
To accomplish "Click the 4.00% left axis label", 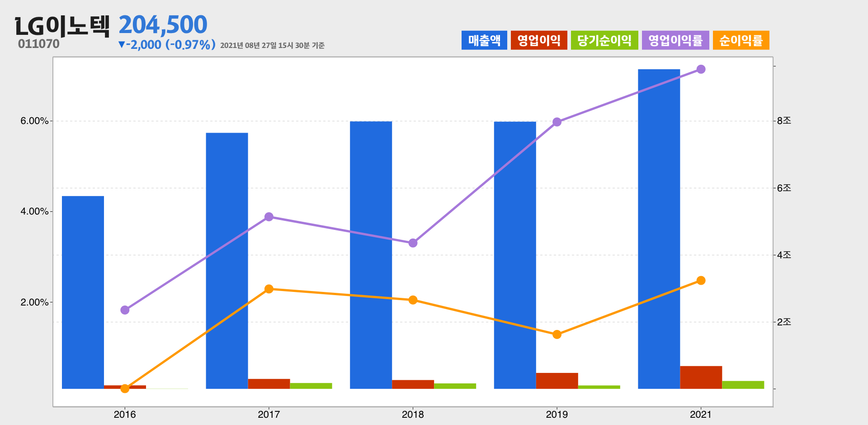I will click(x=34, y=211).
